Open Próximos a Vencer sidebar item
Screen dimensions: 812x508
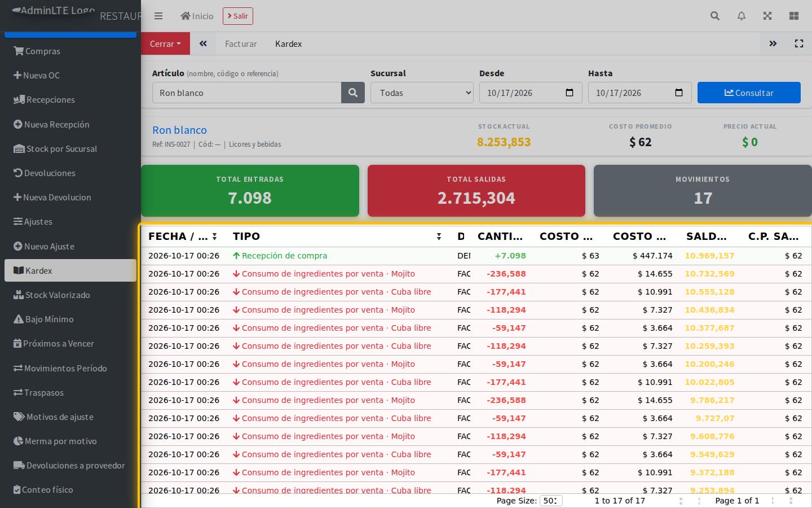coord(70,343)
